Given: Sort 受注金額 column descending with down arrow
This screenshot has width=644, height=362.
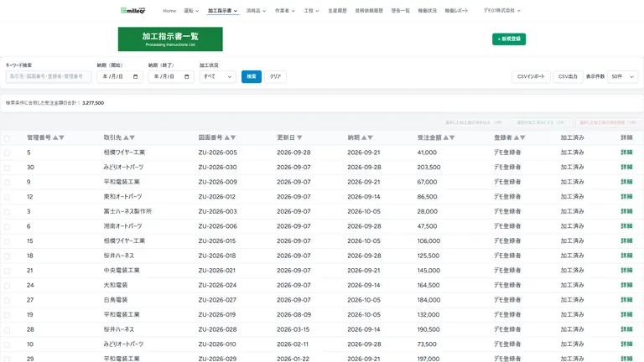Looking at the screenshot, I should [452, 137].
